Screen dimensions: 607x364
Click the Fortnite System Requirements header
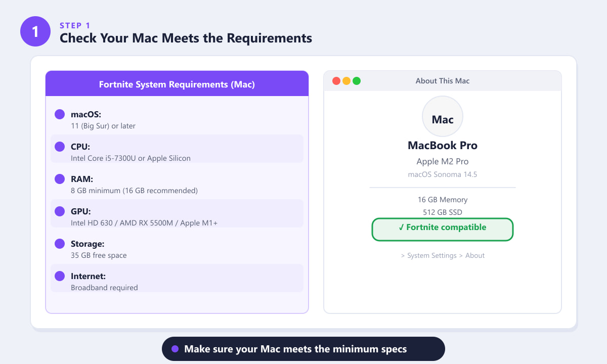click(x=177, y=83)
